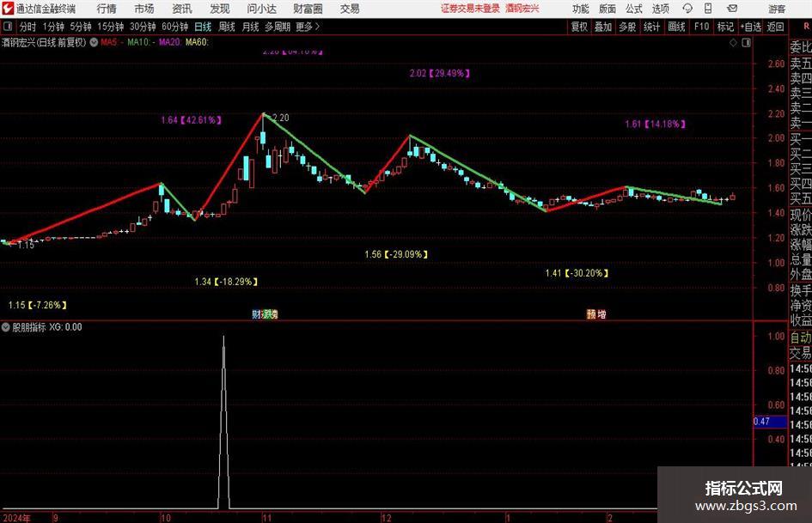Image resolution: width=812 pixels, height=523 pixels.
Task: Open the 公式 menu
Action: click(634, 9)
